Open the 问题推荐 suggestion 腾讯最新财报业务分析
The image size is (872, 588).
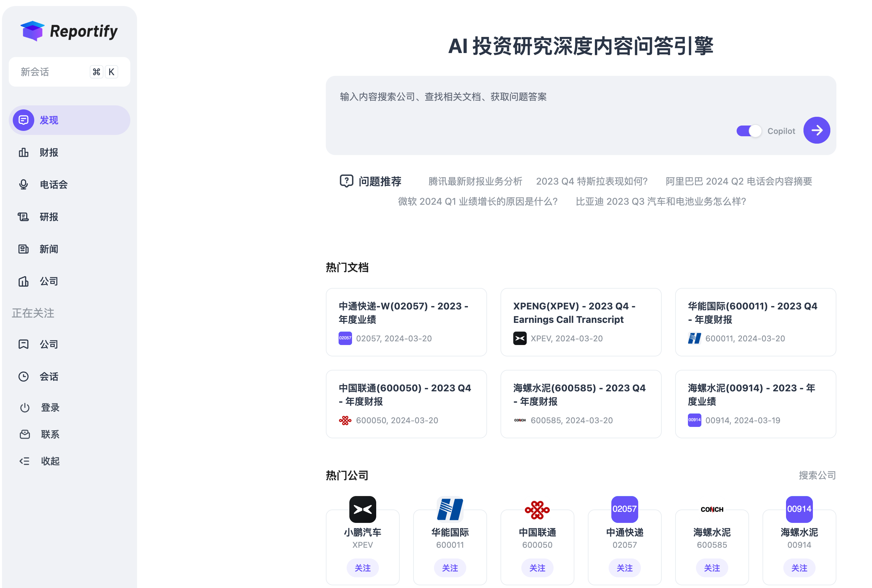click(x=474, y=181)
